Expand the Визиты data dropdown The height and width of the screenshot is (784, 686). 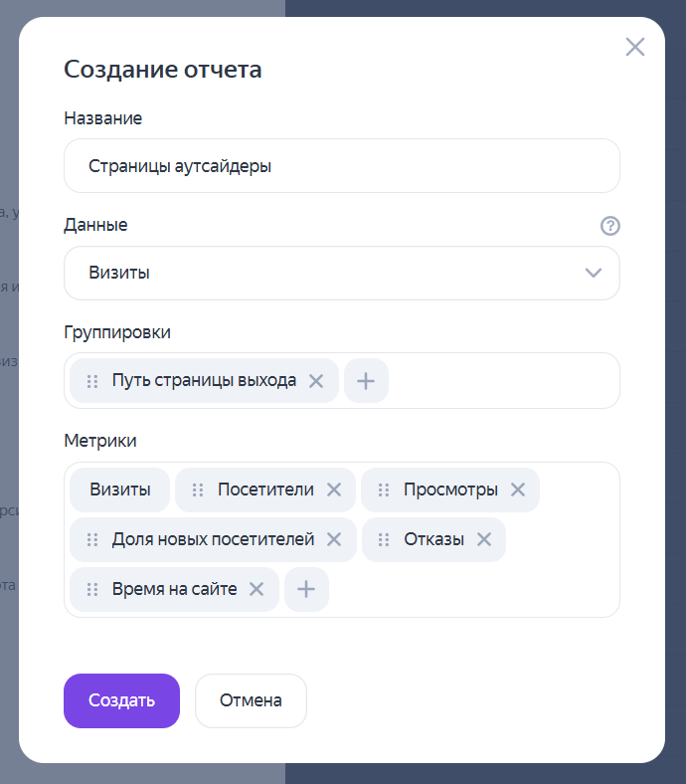coord(342,273)
